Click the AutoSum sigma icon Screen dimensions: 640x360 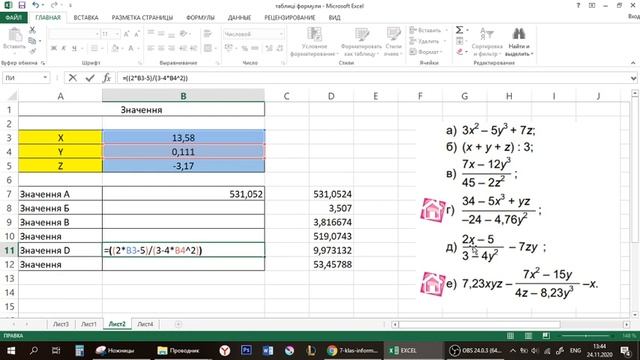(x=459, y=30)
